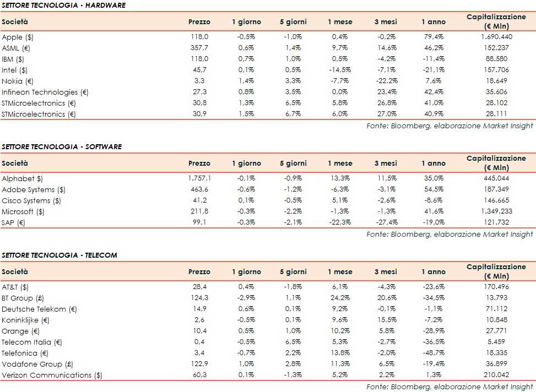
Task: Click Bloomberg source note below Software table
Action: tap(450, 234)
